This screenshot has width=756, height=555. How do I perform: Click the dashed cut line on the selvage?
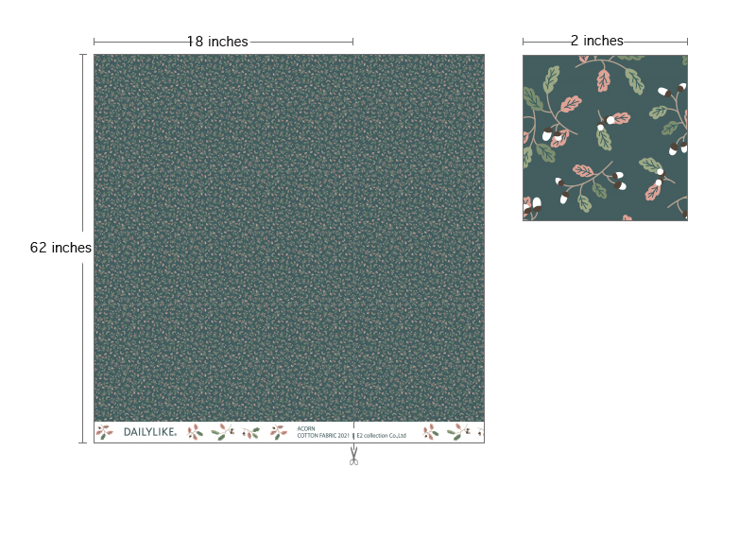click(x=353, y=430)
